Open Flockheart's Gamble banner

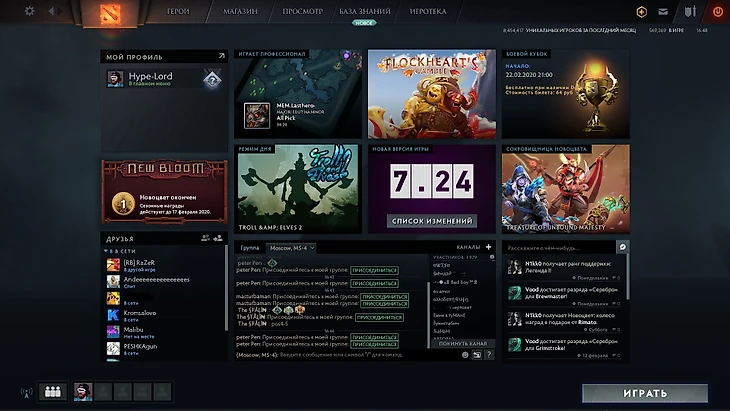point(432,94)
